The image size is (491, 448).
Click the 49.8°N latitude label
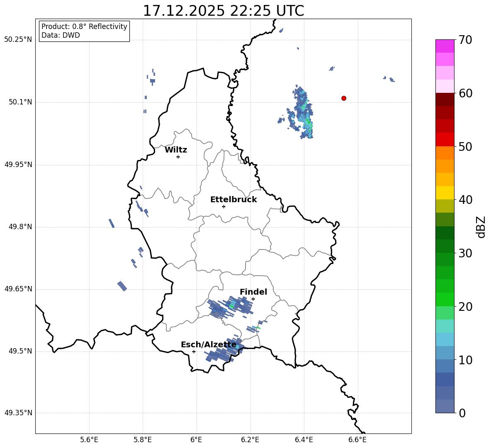pos(20,227)
